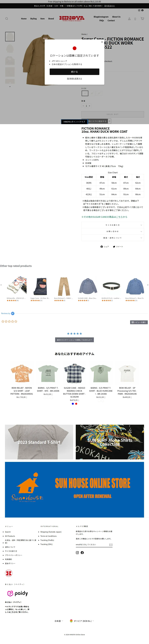This screenshot has width=149, height=644.
Task: Select the third size option box
Action: (99, 93)
